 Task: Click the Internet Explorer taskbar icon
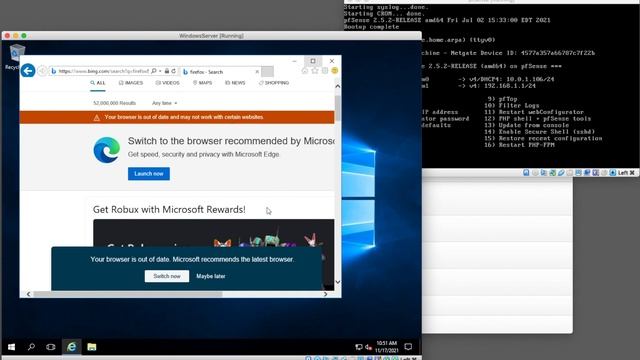[x=71, y=347]
